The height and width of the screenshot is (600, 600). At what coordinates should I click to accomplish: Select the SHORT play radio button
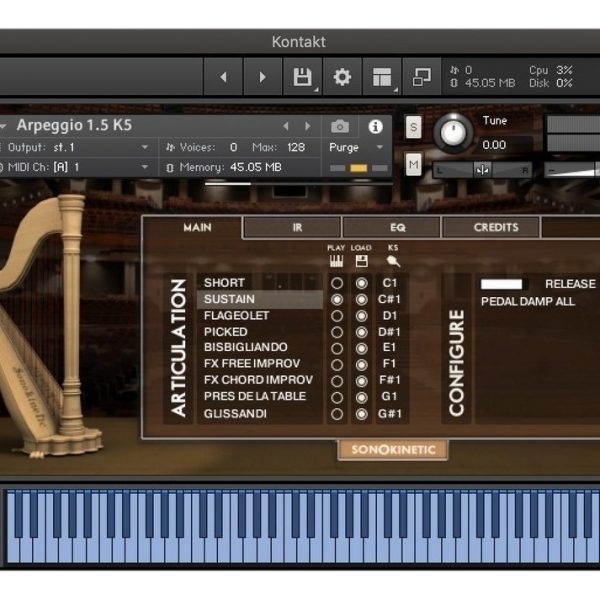coord(337,283)
